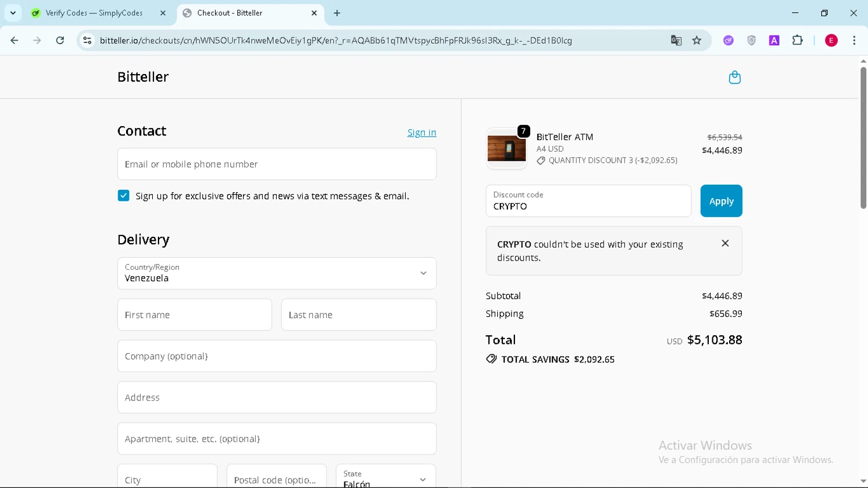The image size is (868, 488).
Task: Uncheck sign up for exclusive offers checkbox
Action: tap(123, 196)
